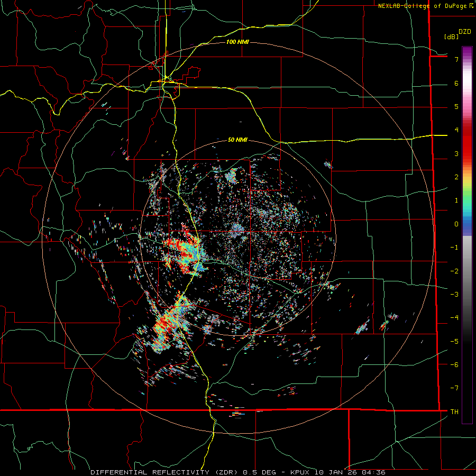476x476 pixels.
Task: Click legend value -7
Action: 454,388
